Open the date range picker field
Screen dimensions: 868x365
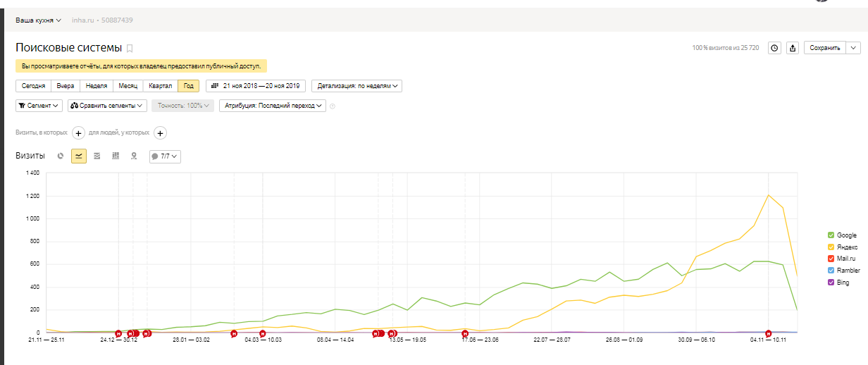pos(256,86)
